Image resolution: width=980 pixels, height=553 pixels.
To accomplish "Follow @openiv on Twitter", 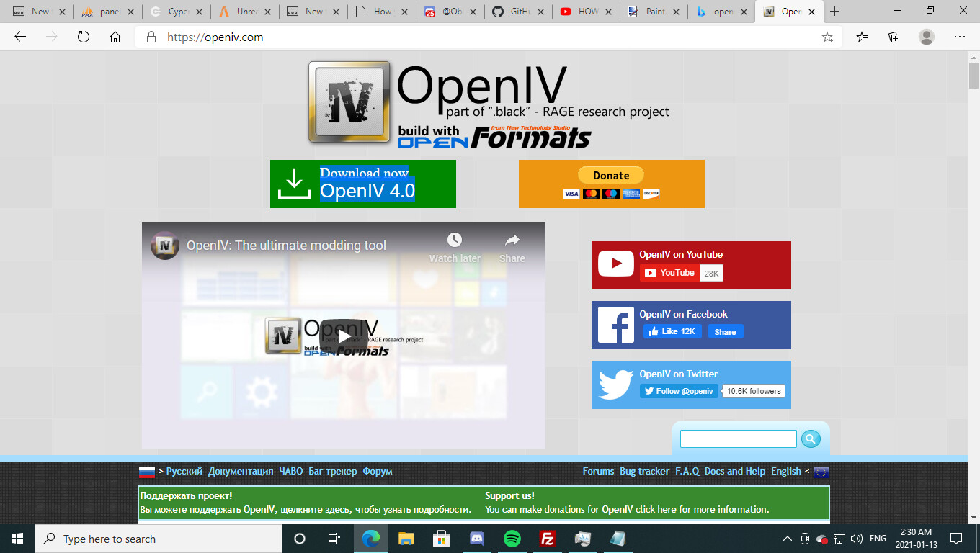I will 678,391.
